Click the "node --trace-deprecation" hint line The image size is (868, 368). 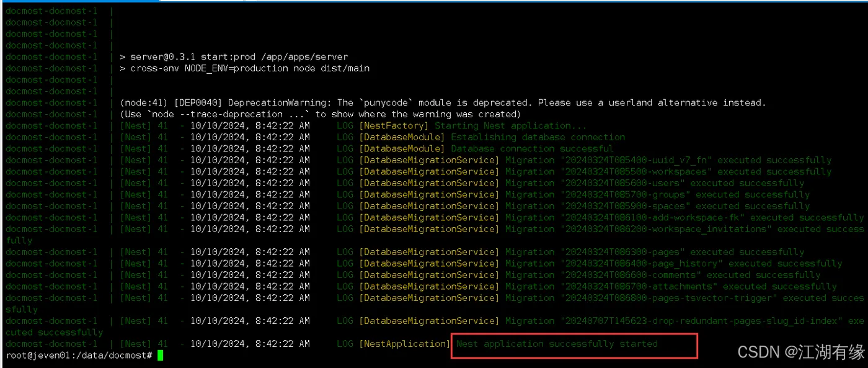320,114
